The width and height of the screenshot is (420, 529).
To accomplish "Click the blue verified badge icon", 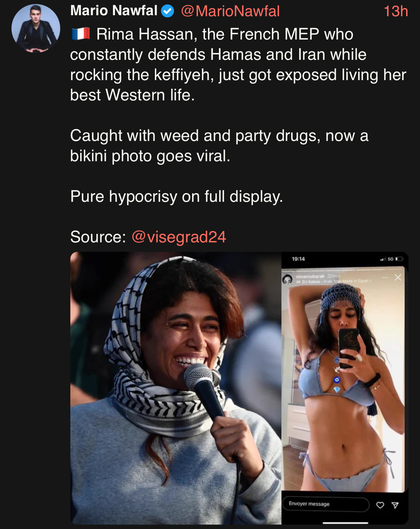I will pos(167,11).
